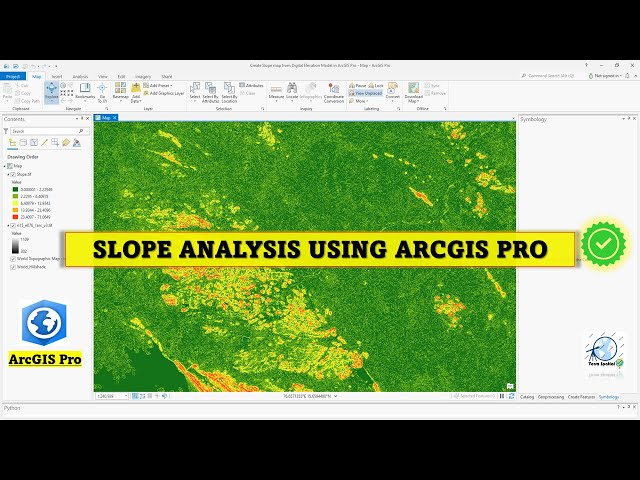Viewport: 640px width, 480px height.
Task: Switch to the View ribbon tab
Action: click(x=103, y=76)
